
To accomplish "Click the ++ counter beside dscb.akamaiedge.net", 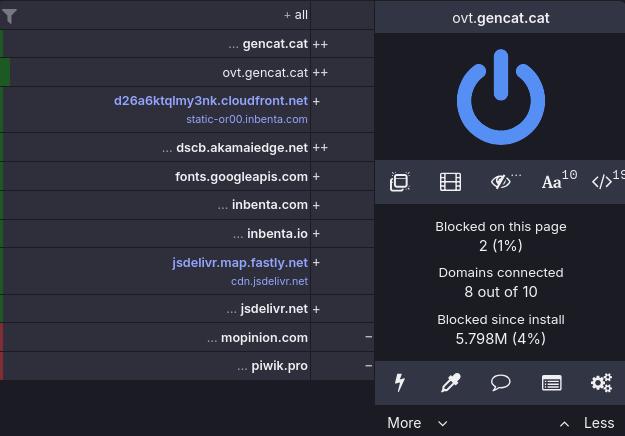I will point(320,148).
